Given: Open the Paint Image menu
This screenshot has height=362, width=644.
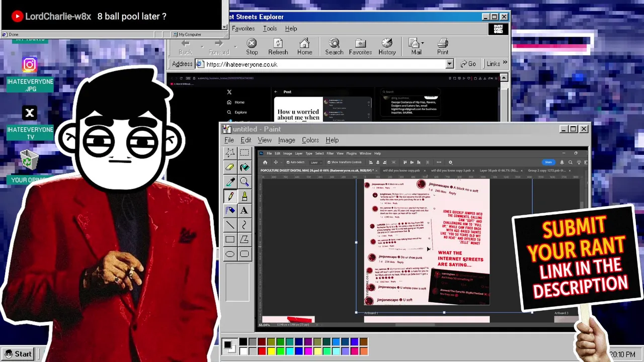Looking at the screenshot, I should 286,140.
